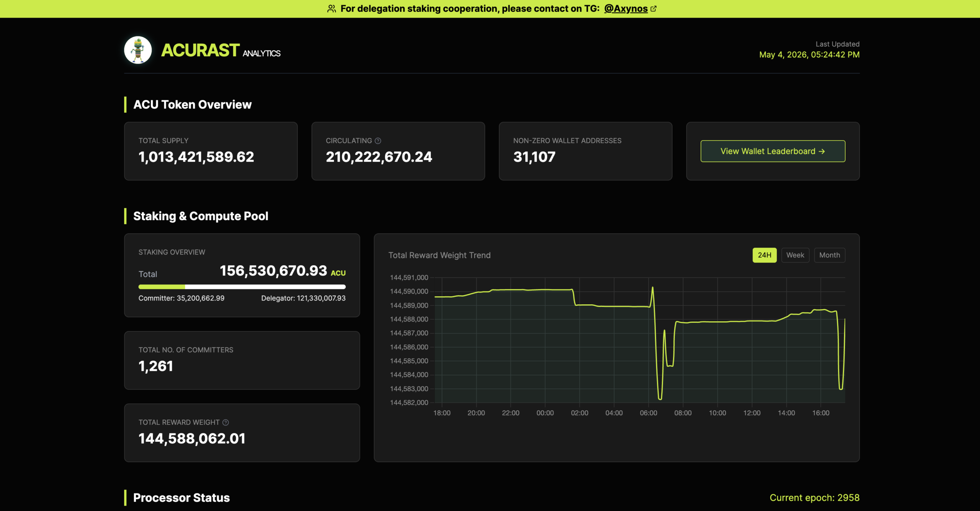This screenshot has width=980, height=511.
Task: Click the 144,591,000 y-axis label
Action: (x=409, y=278)
